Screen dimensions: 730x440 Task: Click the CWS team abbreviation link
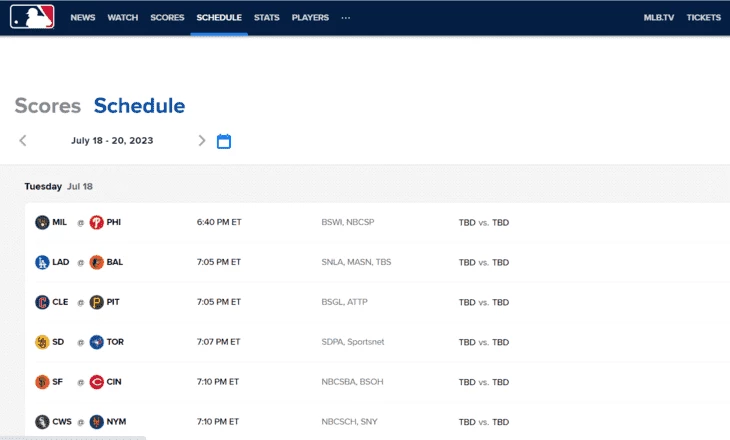(x=62, y=422)
